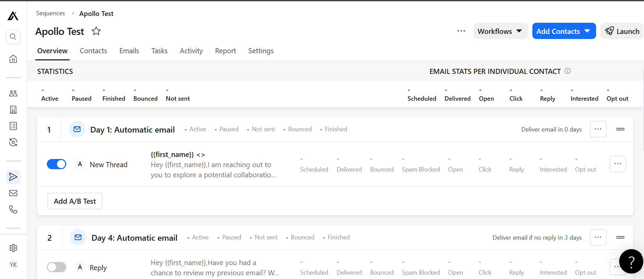Click the search icon in the sidebar
Viewport: 644px width, 279px height.
(13, 37)
